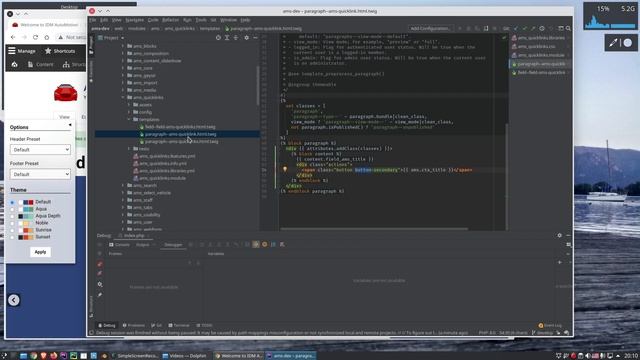Select the Sunrise theme radio button
The width and height of the screenshot is (640, 360).
pyautogui.click(x=12, y=230)
